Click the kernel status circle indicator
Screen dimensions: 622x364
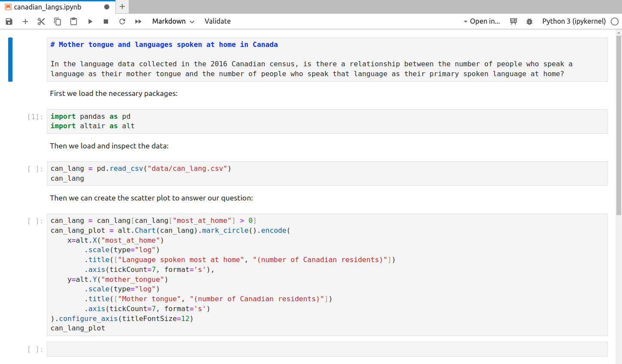click(615, 22)
